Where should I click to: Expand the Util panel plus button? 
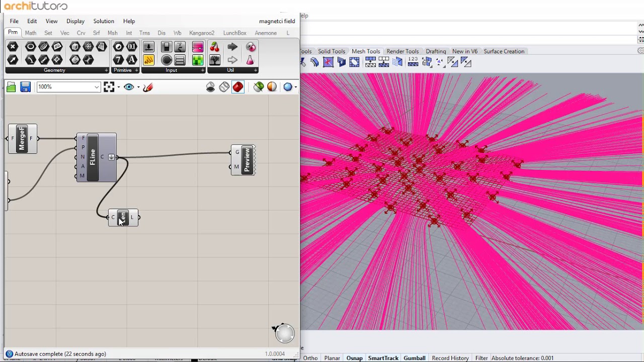(x=256, y=70)
